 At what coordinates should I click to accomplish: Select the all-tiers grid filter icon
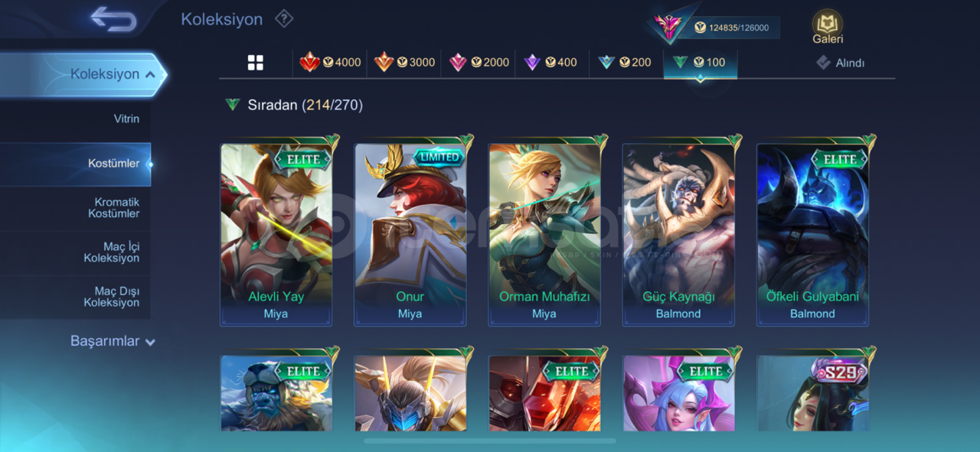[256, 63]
